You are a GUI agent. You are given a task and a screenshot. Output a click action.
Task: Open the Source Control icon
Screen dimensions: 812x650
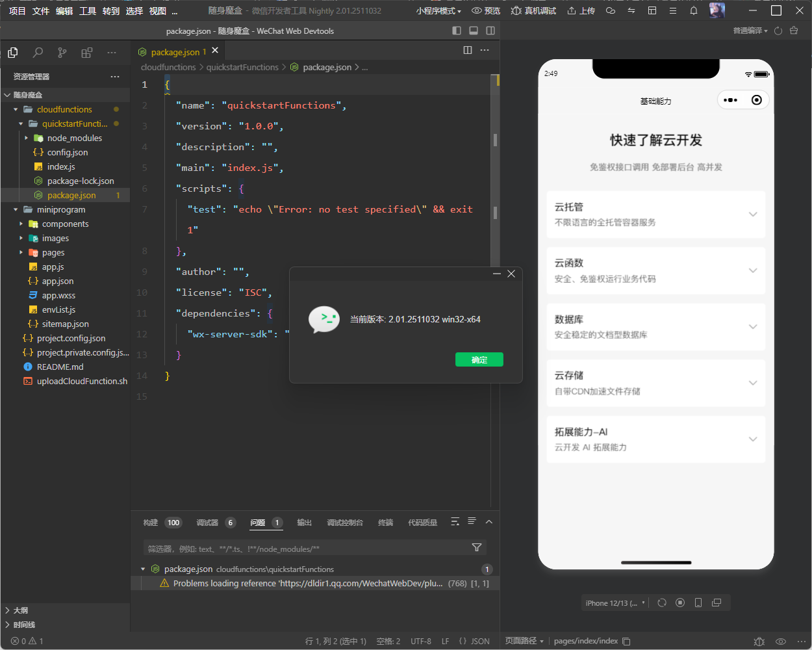tap(62, 53)
